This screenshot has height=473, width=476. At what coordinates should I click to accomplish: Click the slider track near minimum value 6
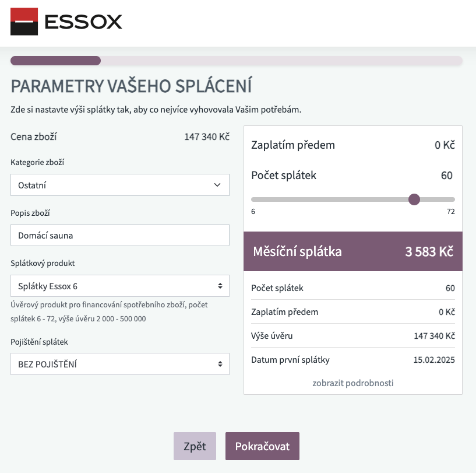(256, 199)
